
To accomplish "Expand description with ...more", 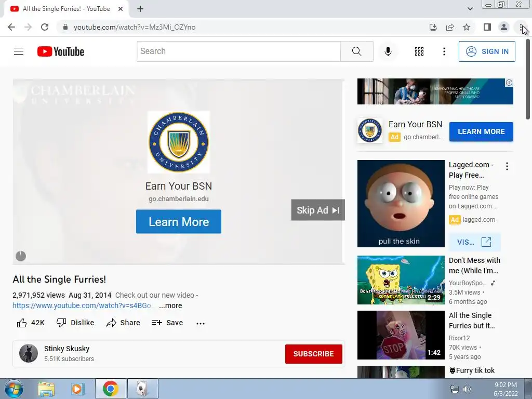I will (170, 305).
